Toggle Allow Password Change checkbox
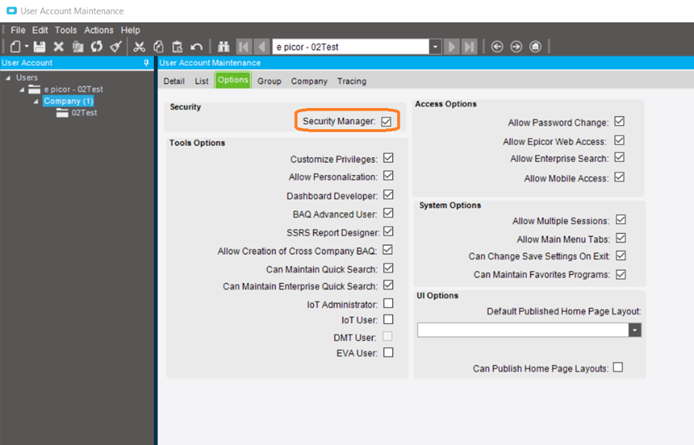694x445 pixels. 619,121
